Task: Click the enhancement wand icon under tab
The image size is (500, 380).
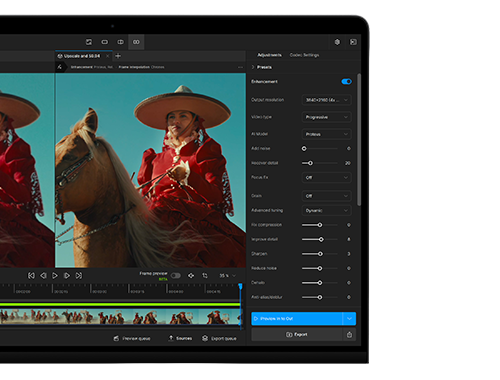Action: (x=60, y=67)
